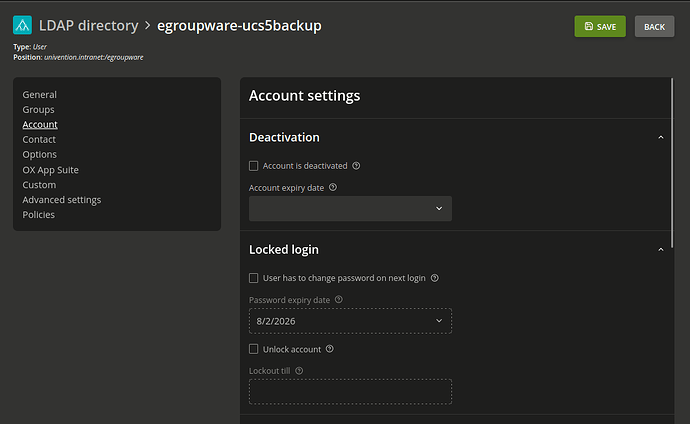Screen dimensions: 690x424
Task: Open the Password expiry date picker
Action: point(350,321)
